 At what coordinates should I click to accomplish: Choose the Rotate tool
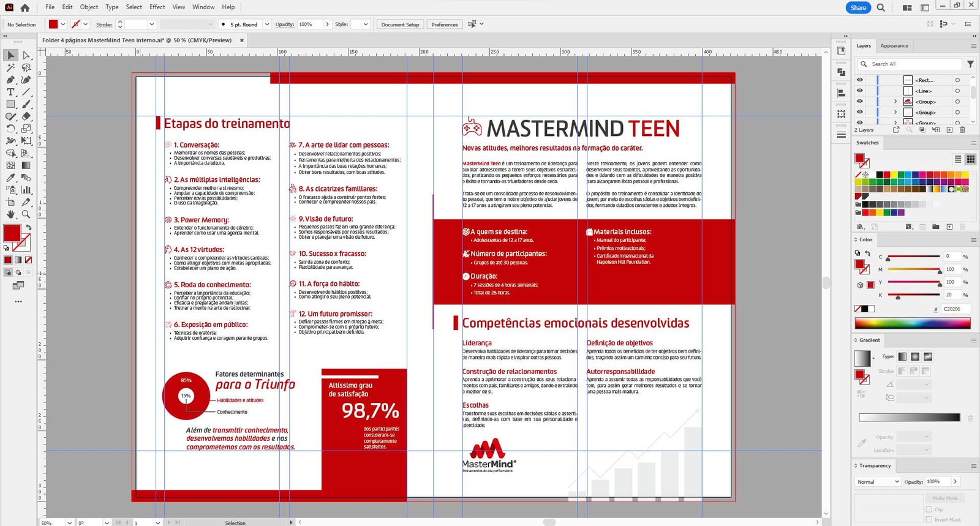[x=11, y=129]
